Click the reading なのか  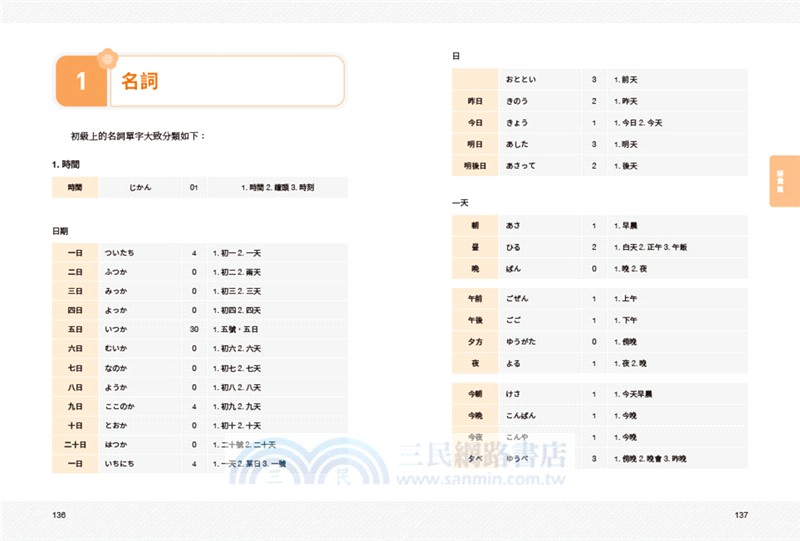116,368
